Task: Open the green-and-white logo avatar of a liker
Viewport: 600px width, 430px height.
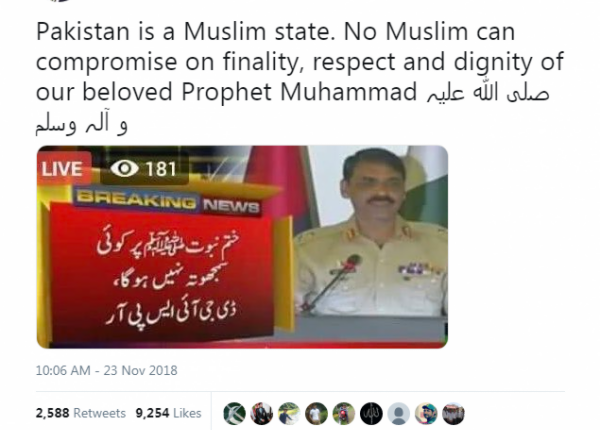Action: [234, 413]
